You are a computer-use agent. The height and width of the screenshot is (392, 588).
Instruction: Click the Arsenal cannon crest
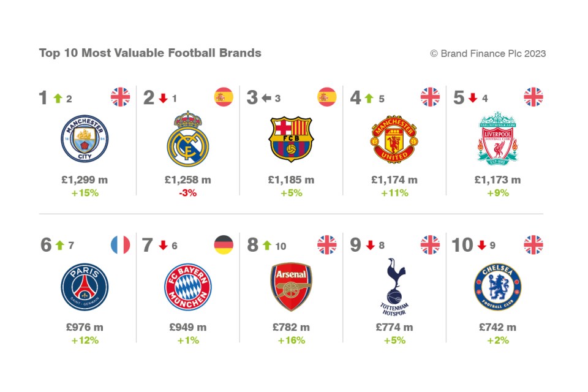click(x=291, y=287)
